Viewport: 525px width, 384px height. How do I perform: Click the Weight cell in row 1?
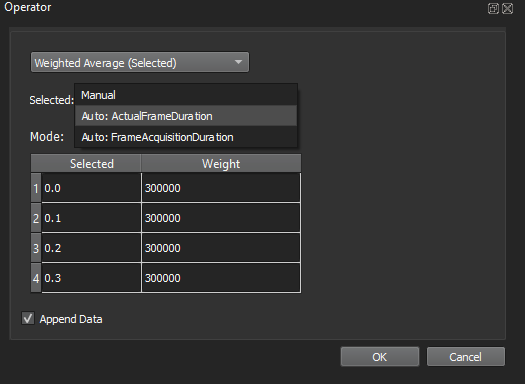tap(221, 187)
